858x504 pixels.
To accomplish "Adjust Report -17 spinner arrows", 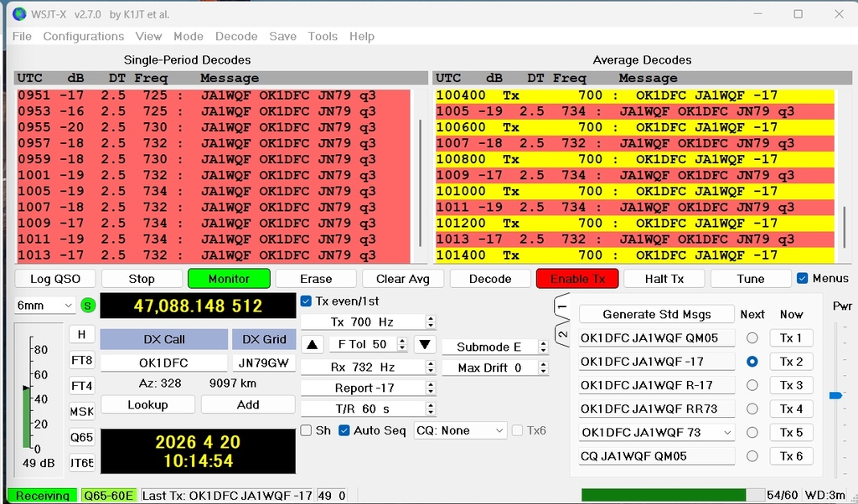I will [x=431, y=388].
